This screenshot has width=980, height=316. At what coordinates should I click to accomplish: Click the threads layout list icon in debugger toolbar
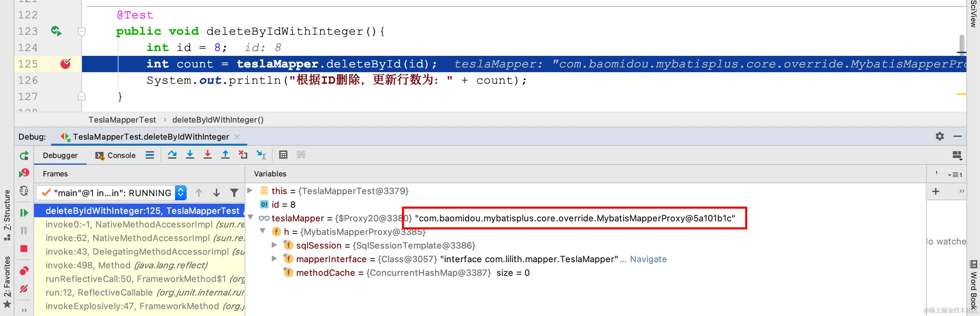[x=150, y=155]
